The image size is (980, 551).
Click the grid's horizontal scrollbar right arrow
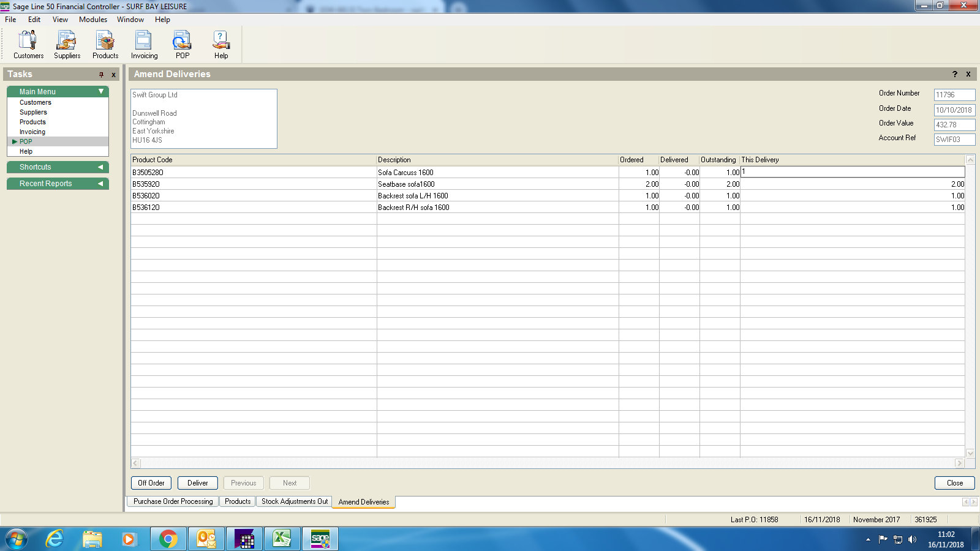tap(960, 463)
